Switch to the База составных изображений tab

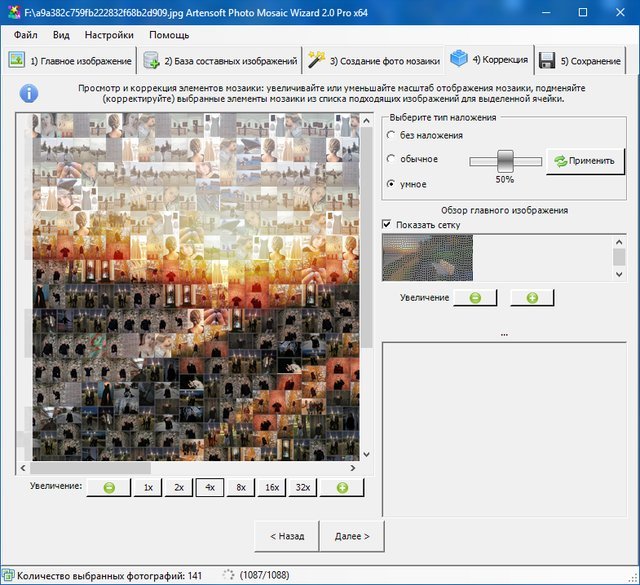click(220, 61)
